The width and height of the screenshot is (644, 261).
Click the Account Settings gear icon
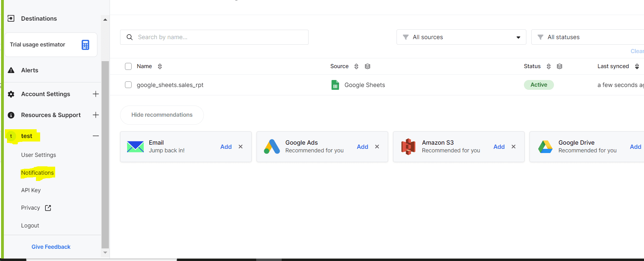click(x=11, y=94)
